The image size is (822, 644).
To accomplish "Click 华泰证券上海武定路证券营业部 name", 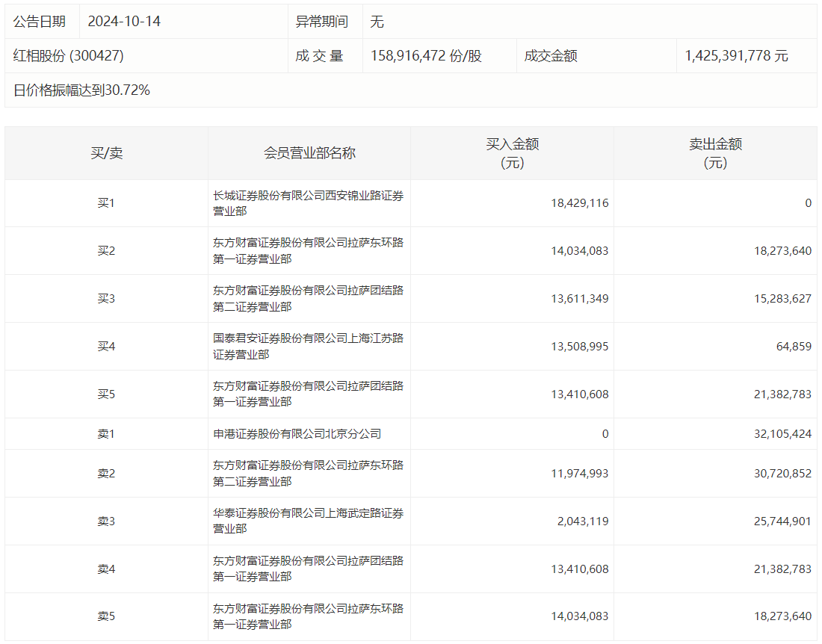I will point(308,521).
